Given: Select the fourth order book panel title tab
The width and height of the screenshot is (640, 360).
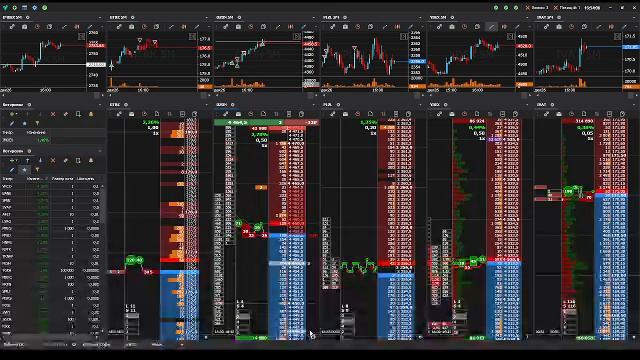Looking at the screenshot, I should [327, 105].
